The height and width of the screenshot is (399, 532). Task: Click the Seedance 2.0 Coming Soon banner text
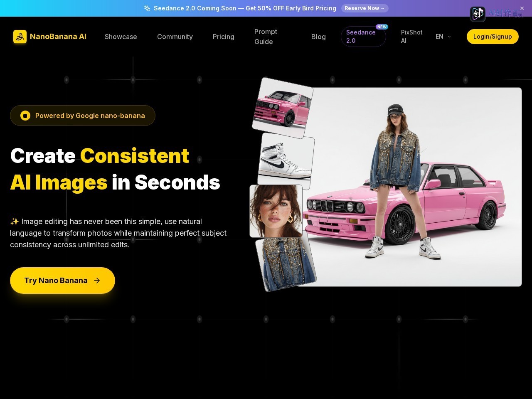coord(245,8)
